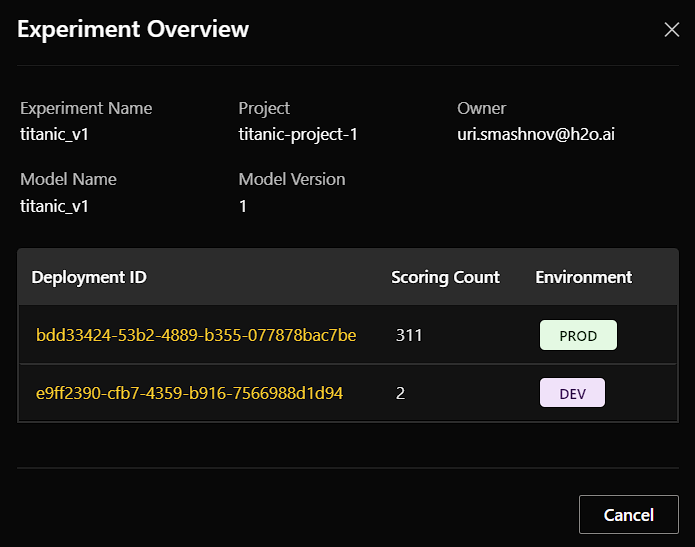Viewport: 695px width, 547px height.
Task: Close the Experiment Overview dialog with X
Action: [x=672, y=29]
